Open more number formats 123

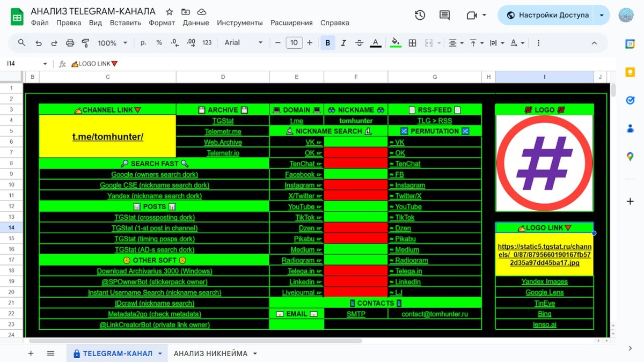pos(207,43)
